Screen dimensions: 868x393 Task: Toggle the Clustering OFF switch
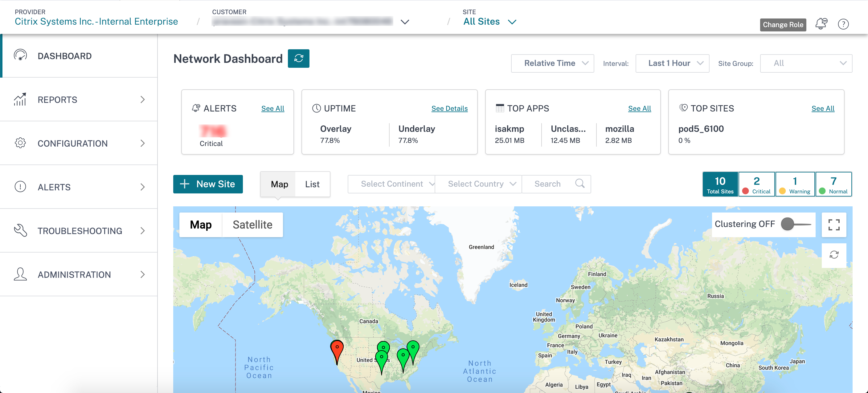pos(796,224)
